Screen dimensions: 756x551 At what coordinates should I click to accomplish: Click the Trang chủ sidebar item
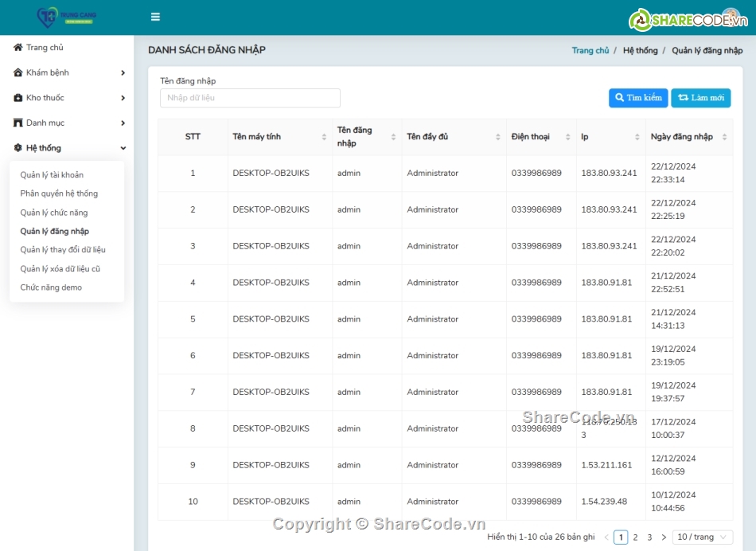click(67, 47)
